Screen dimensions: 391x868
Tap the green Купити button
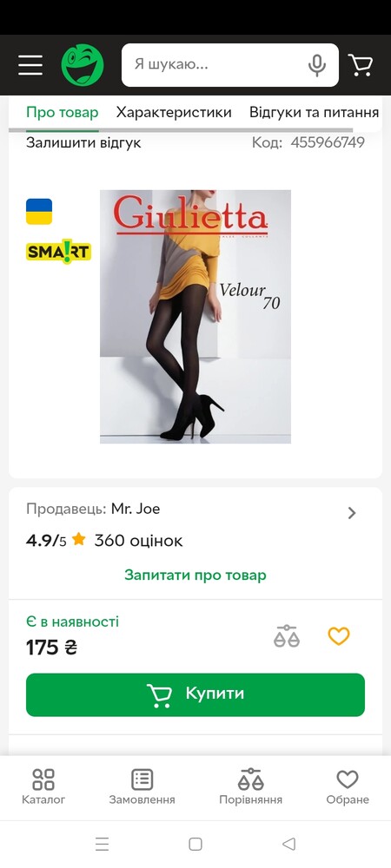tap(195, 694)
